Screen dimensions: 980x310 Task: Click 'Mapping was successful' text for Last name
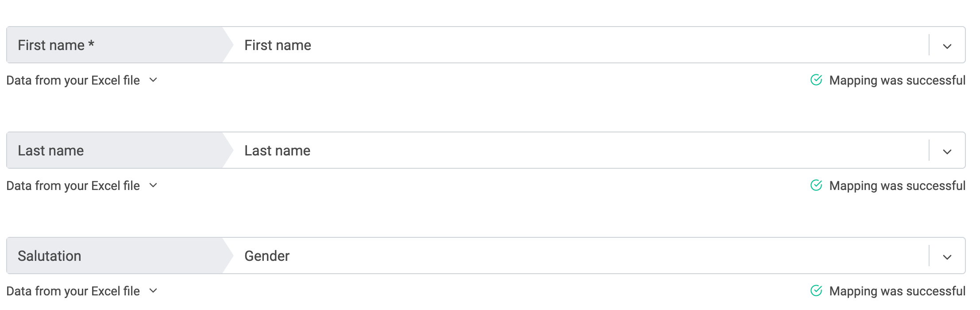(897, 186)
